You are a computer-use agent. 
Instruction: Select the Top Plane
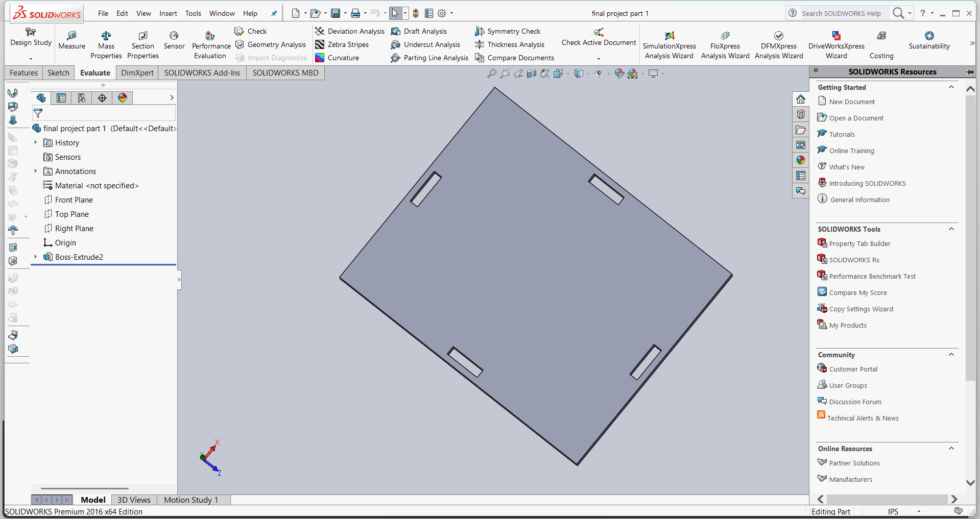point(72,214)
